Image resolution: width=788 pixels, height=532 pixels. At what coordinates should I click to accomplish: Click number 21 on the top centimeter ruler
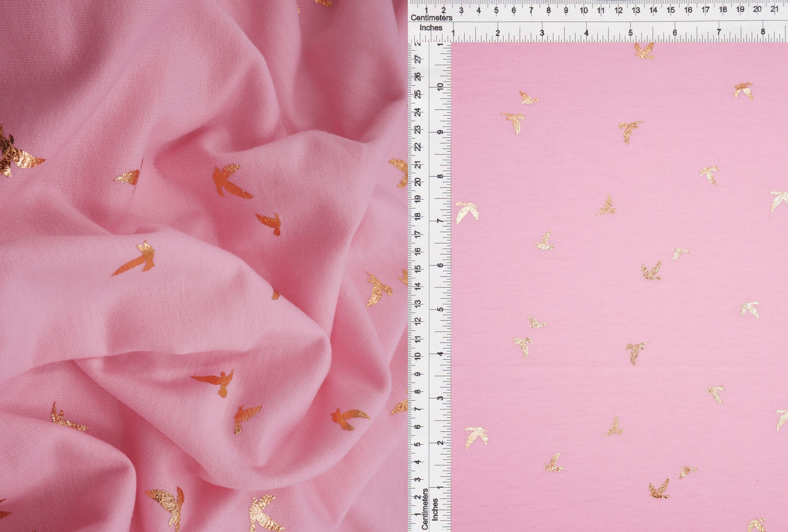click(774, 9)
